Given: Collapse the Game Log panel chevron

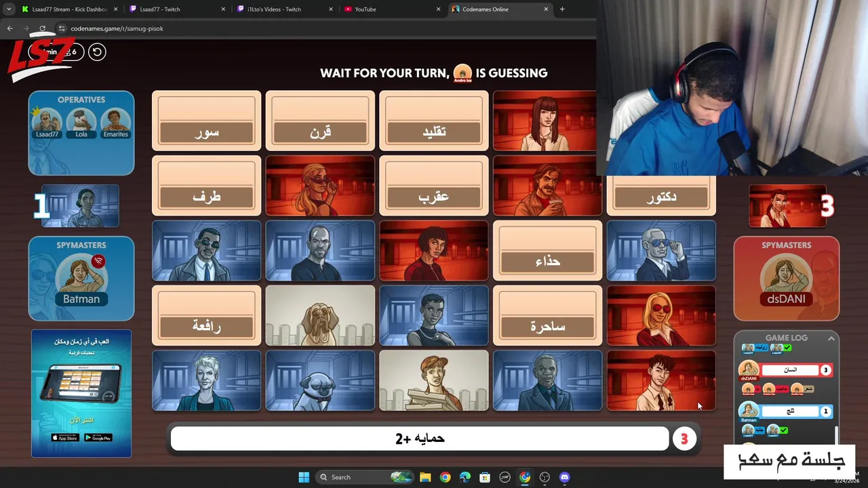Looking at the screenshot, I should [831, 338].
